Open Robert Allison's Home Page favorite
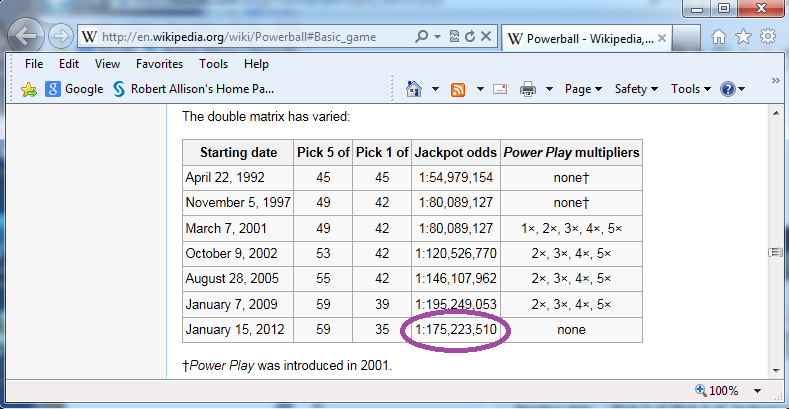Viewport: 789px width, 409px height. (194, 89)
